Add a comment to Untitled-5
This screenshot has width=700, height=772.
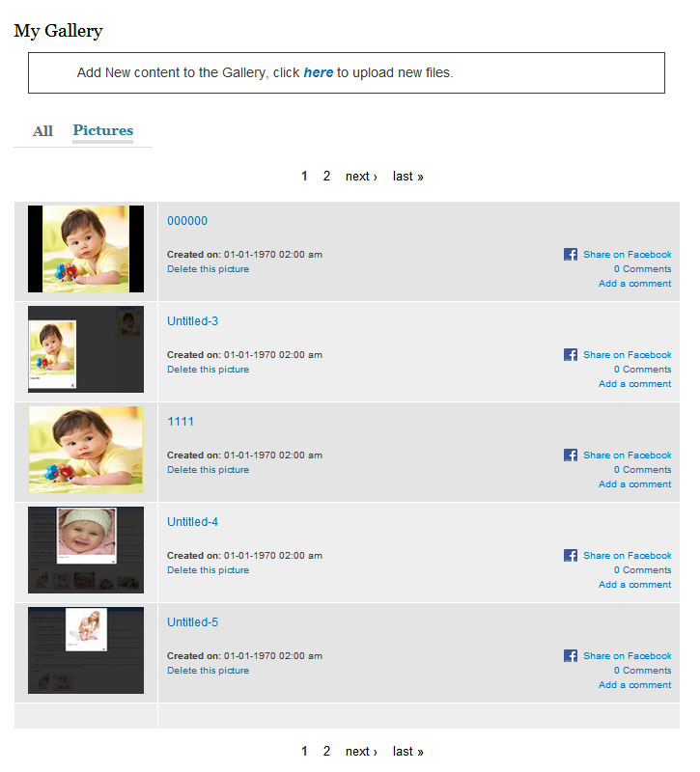pos(635,685)
